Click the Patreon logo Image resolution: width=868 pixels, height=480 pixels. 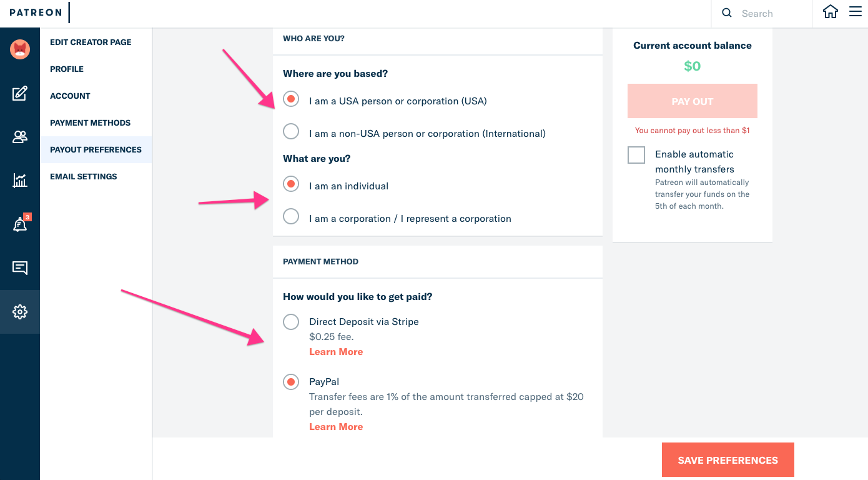click(x=36, y=12)
